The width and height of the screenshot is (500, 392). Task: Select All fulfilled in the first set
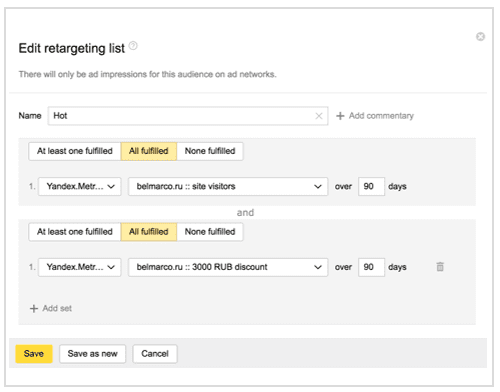(x=149, y=151)
